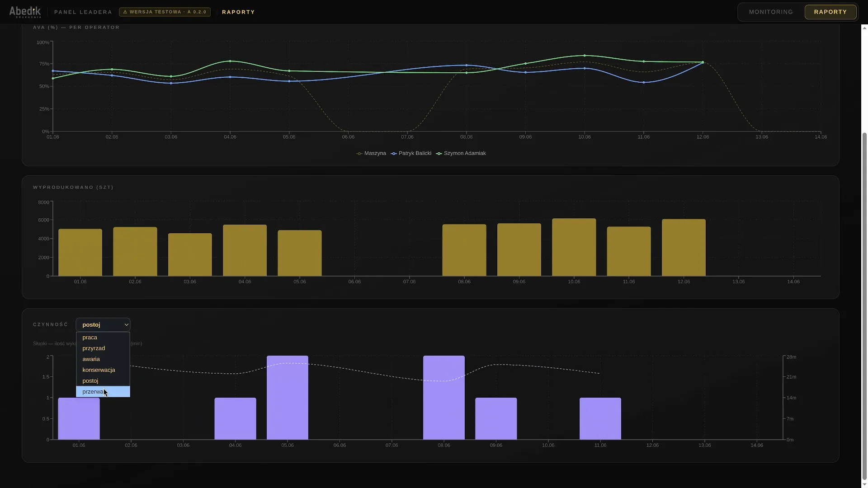Screen dimensions: 868x488
Task: Switch to the Monitoring tab
Action: point(771,12)
